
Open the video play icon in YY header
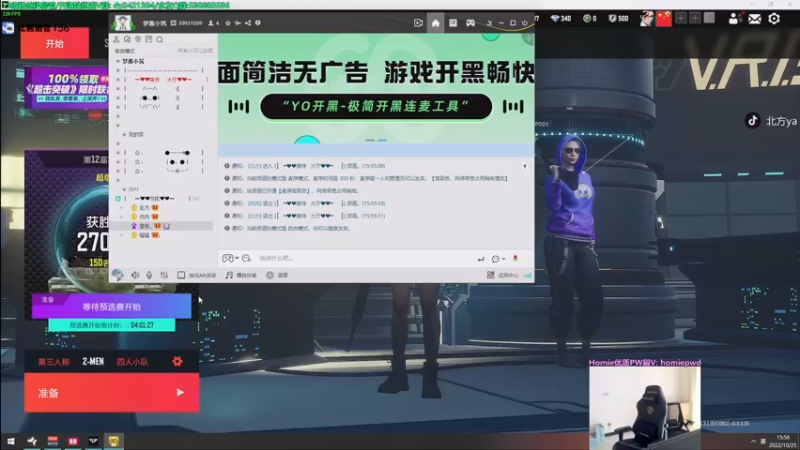(x=418, y=23)
